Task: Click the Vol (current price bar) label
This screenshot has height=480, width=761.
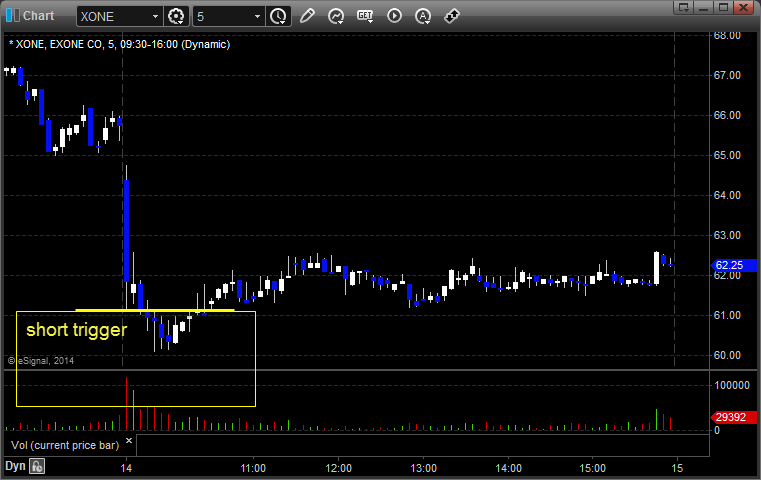Action: (x=65, y=445)
